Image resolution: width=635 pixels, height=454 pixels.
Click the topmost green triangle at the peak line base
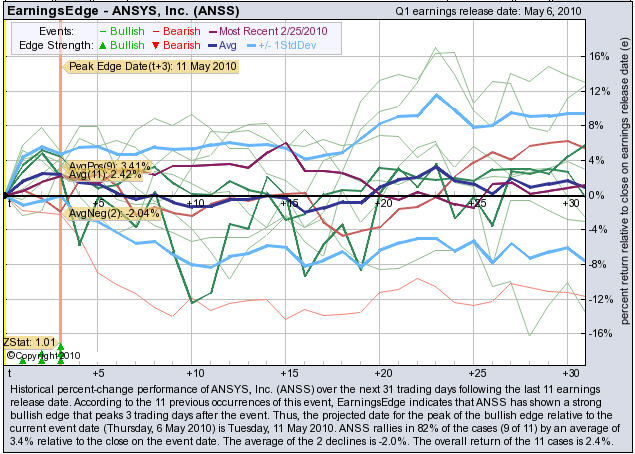coord(60,348)
